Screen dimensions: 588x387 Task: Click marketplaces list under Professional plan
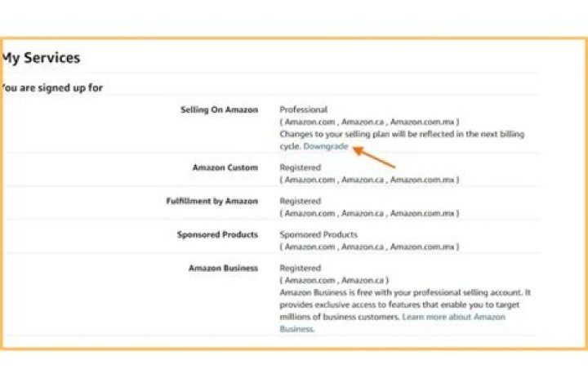coord(369,122)
